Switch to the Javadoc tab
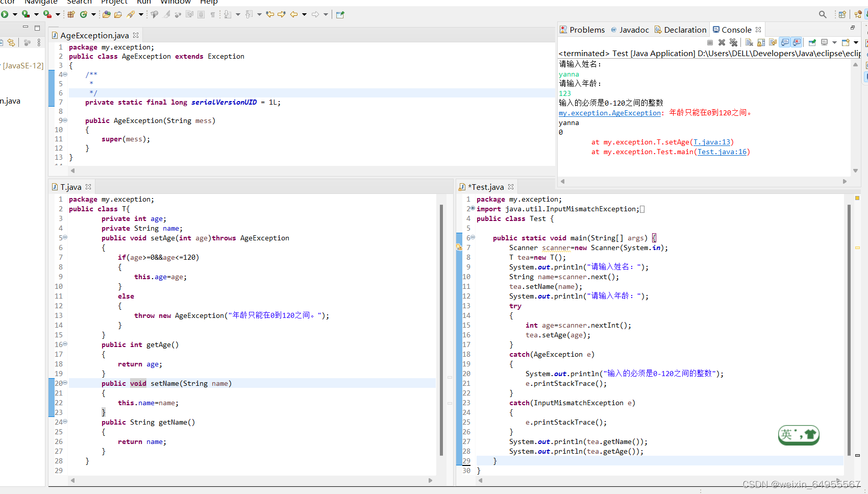The width and height of the screenshot is (868, 494). [630, 30]
